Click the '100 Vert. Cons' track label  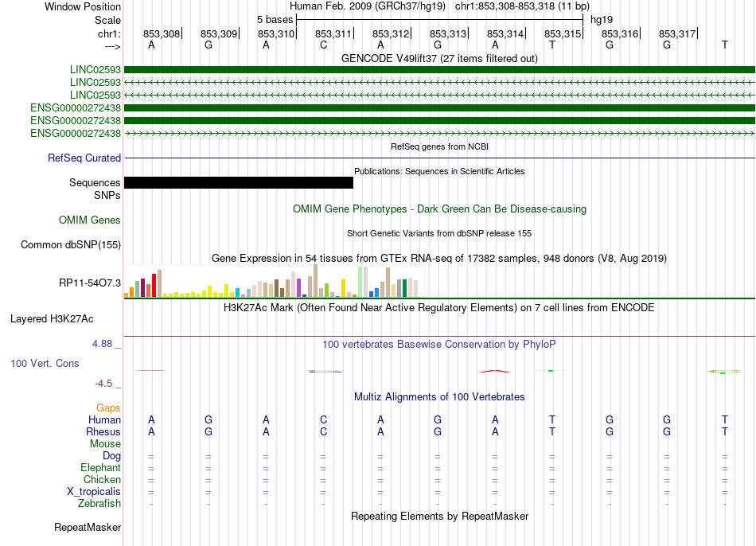point(45,363)
